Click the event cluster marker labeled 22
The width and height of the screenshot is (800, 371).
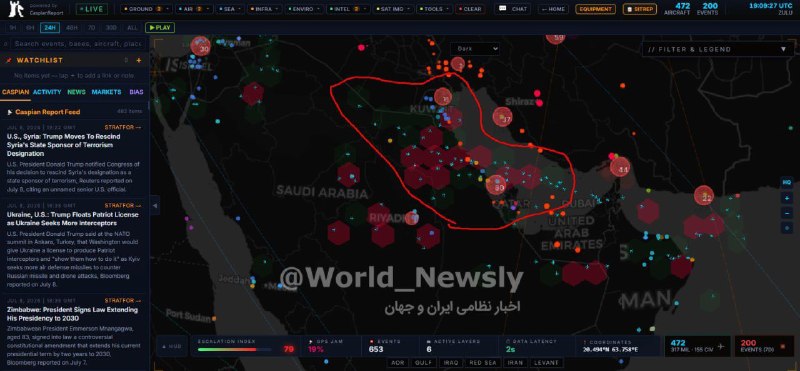point(704,195)
